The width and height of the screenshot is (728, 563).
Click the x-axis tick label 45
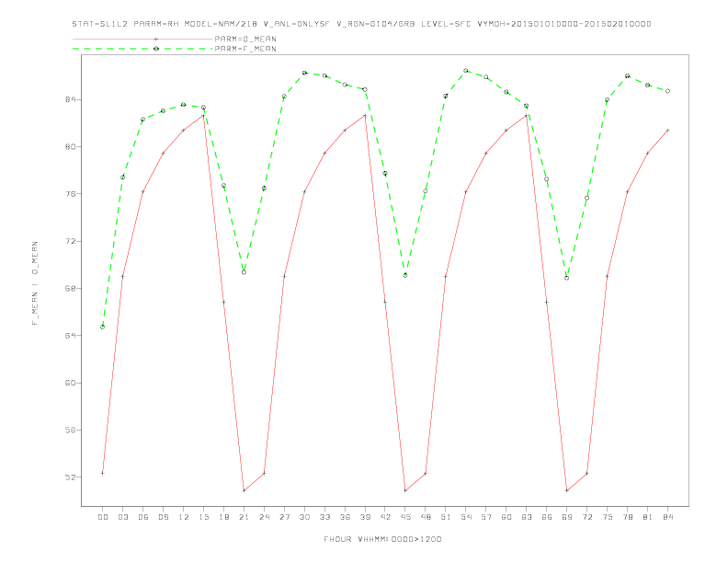(405, 517)
